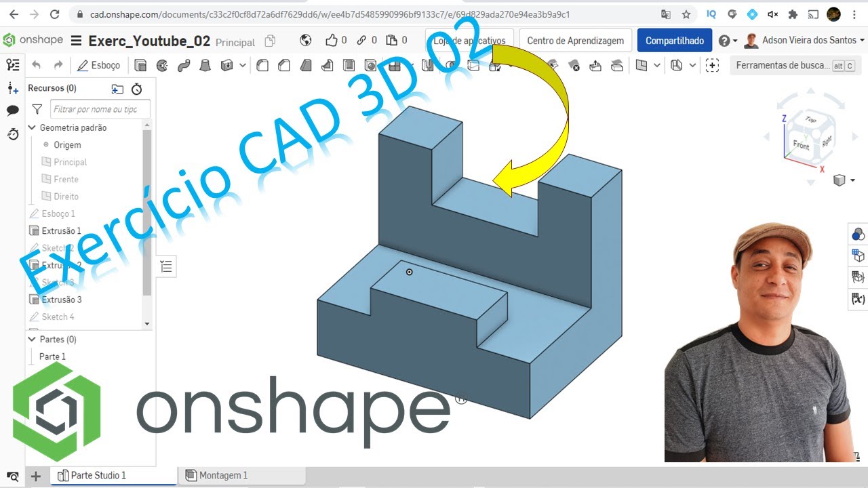Click the selection frame tool icon
The height and width of the screenshot is (488, 868).
[711, 65]
